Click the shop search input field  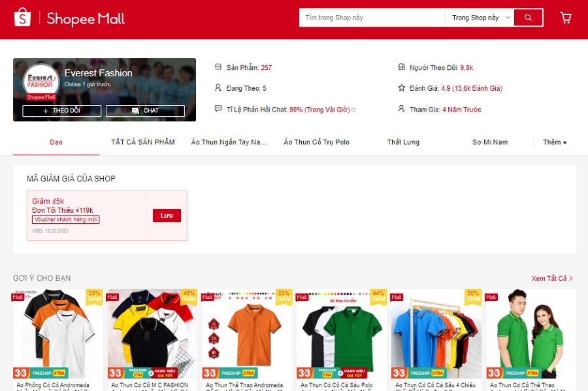372,18
